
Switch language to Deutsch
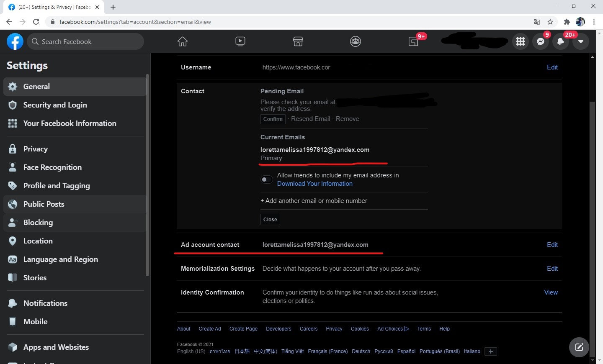(361, 351)
